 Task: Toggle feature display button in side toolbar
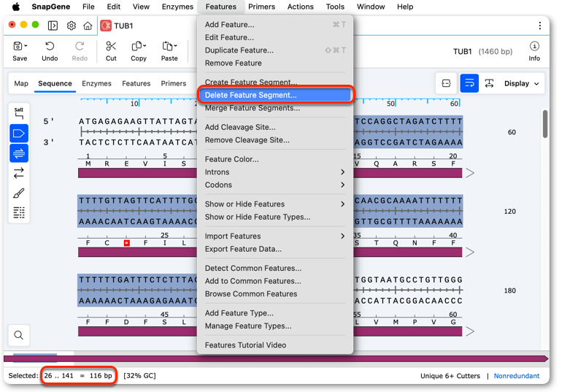[19, 134]
